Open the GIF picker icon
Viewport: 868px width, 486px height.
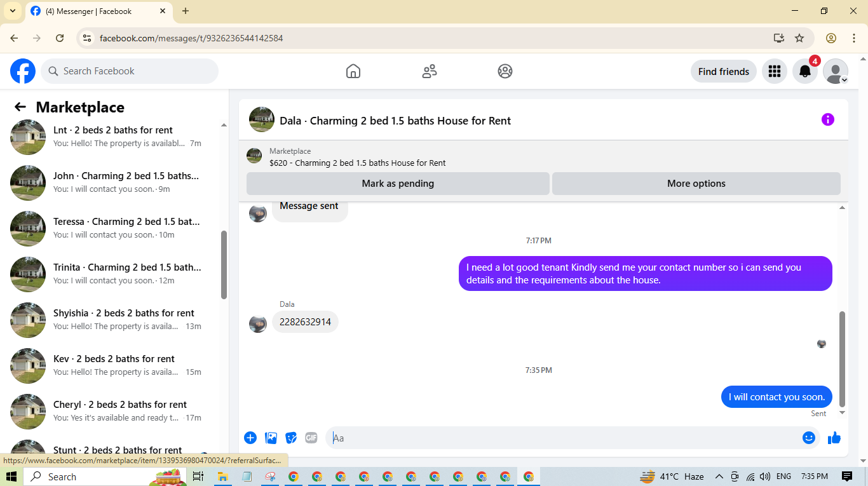(x=311, y=438)
